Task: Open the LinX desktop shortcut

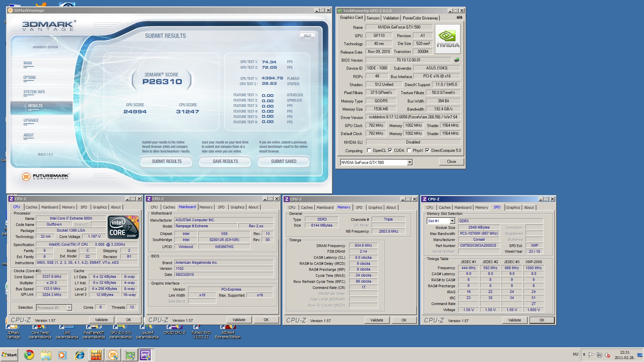Action: [67, 332]
